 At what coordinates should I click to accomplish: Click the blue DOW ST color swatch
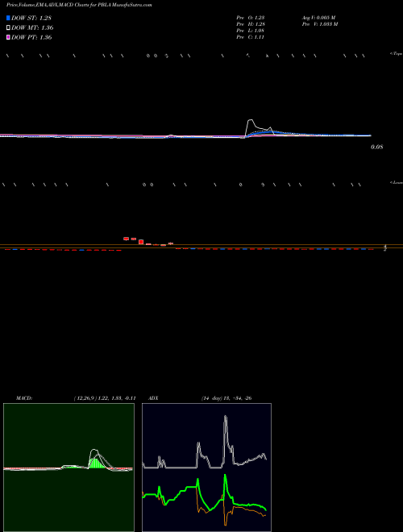tap(8, 18)
